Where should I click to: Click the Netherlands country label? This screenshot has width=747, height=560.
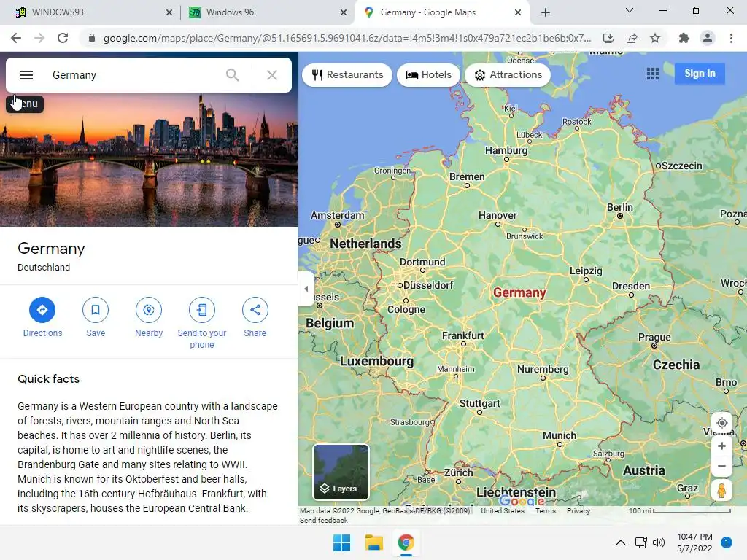pyautogui.click(x=365, y=244)
